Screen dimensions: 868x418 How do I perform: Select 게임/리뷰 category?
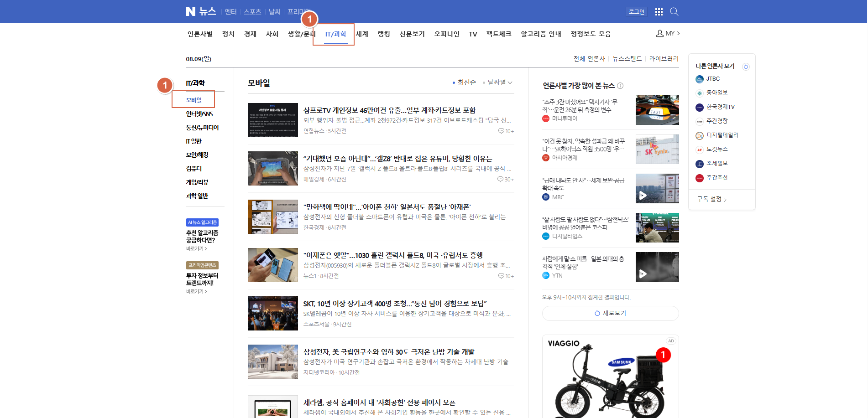[x=197, y=182]
